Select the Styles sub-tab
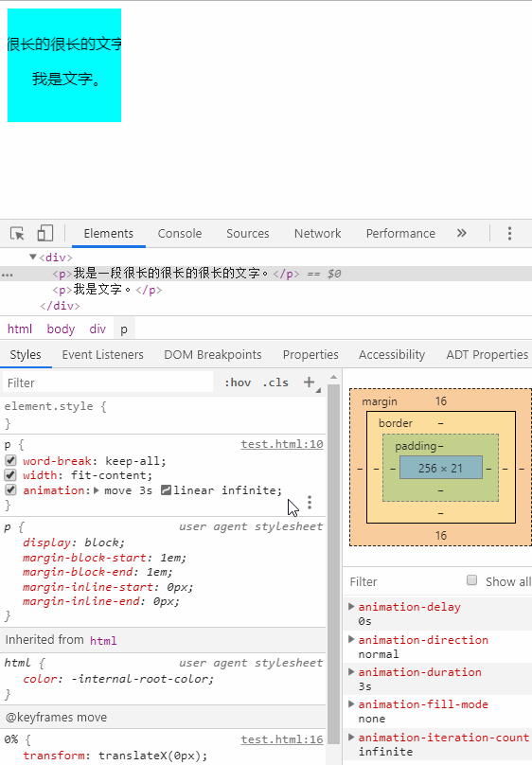This screenshot has width=532, height=765. pos(26,355)
